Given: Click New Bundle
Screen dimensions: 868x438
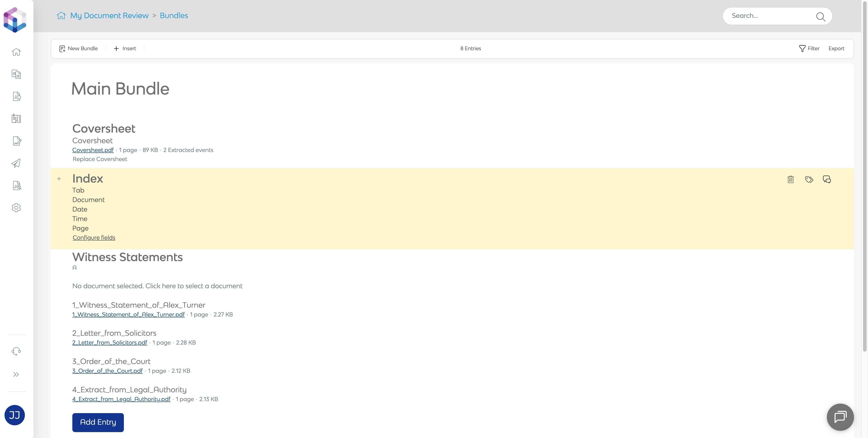Looking at the screenshot, I should [78, 49].
